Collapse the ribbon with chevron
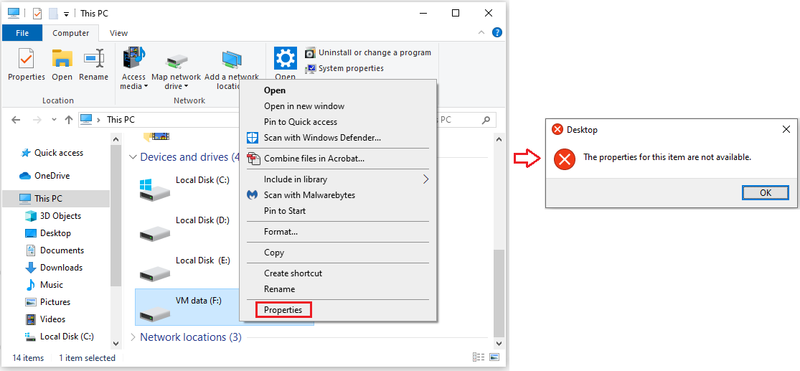Viewport: 800px width, 371px height. tap(481, 33)
